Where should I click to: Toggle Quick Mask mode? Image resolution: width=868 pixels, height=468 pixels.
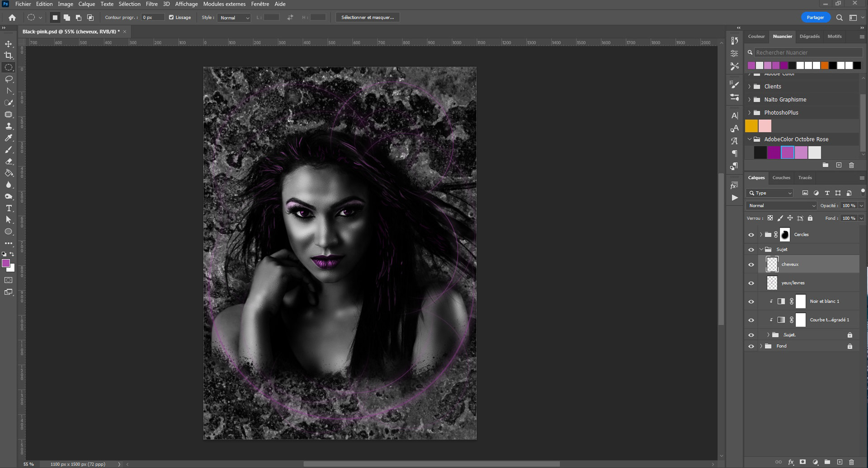tap(9, 280)
